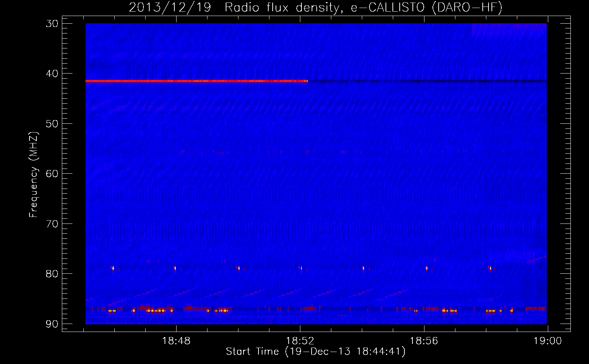Screen dimensions: 589x364
Task: Click the 18:52 time tick label
Action: coord(300,341)
